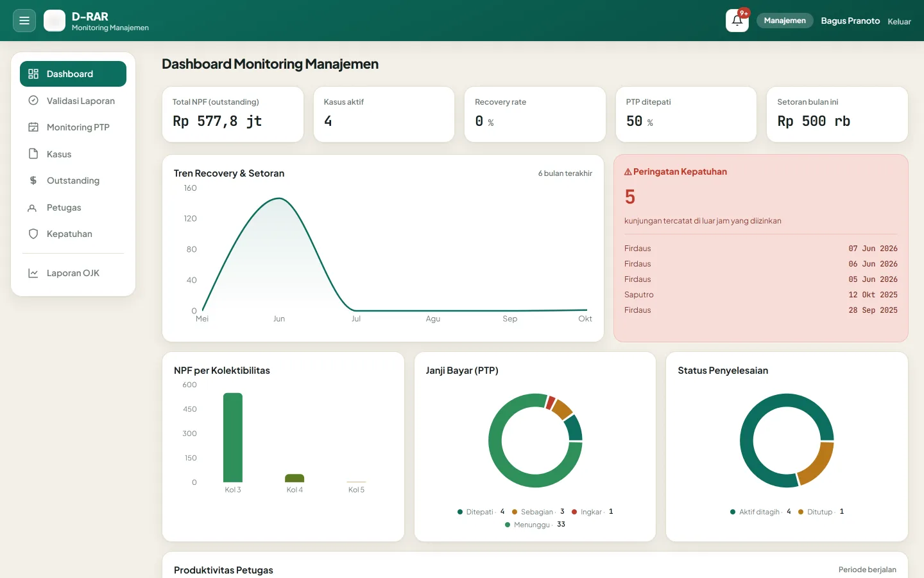Image resolution: width=924 pixels, height=578 pixels.
Task: Click the Keluar logout link
Action: (x=899, y=21)
